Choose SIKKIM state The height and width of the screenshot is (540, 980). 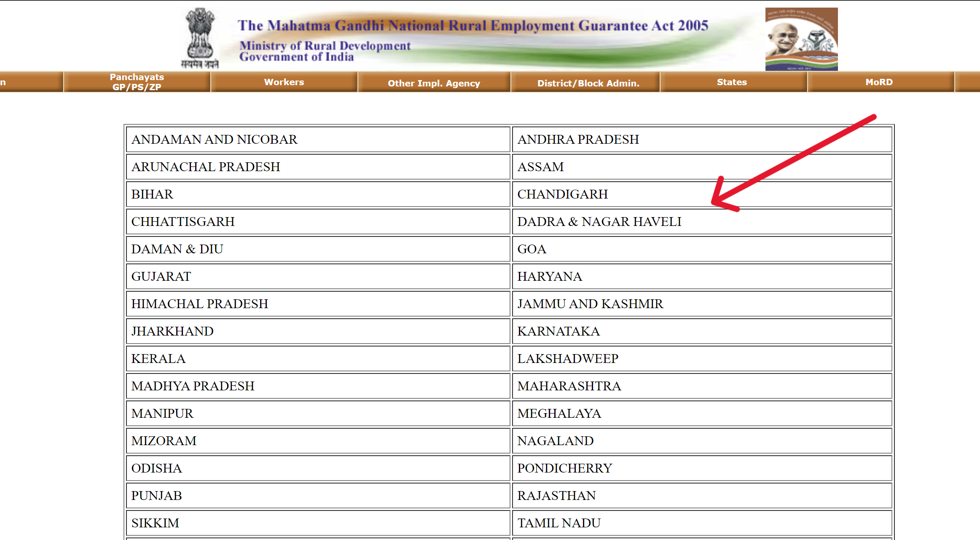(x=155, y=523)
